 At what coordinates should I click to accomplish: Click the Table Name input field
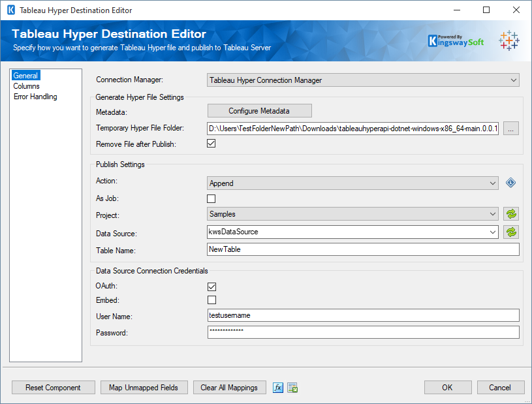click(x=363, y=249)
